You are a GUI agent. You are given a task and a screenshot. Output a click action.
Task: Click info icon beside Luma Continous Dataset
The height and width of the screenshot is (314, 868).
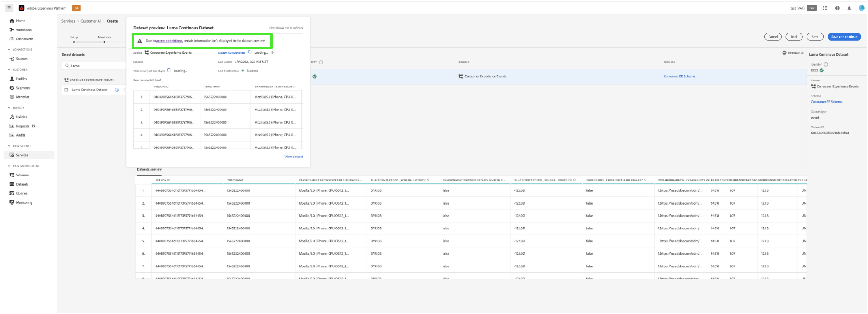[x=117, y=90]
